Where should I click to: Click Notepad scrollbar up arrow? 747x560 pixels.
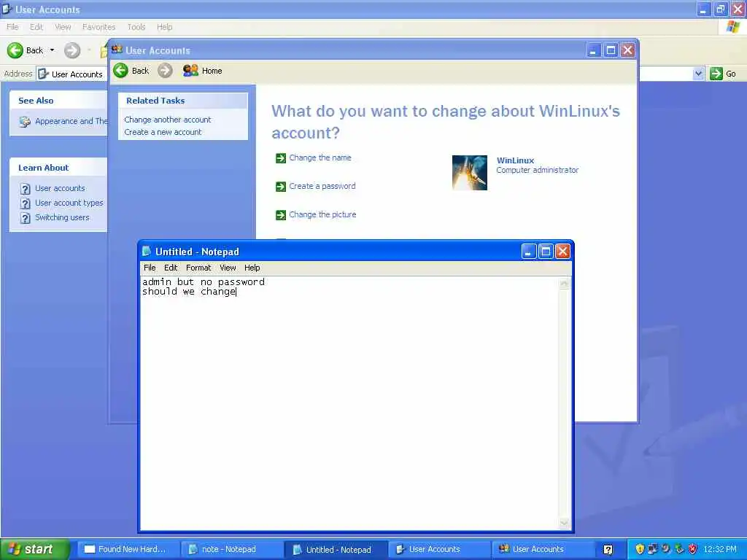click(x=564, y=284)
